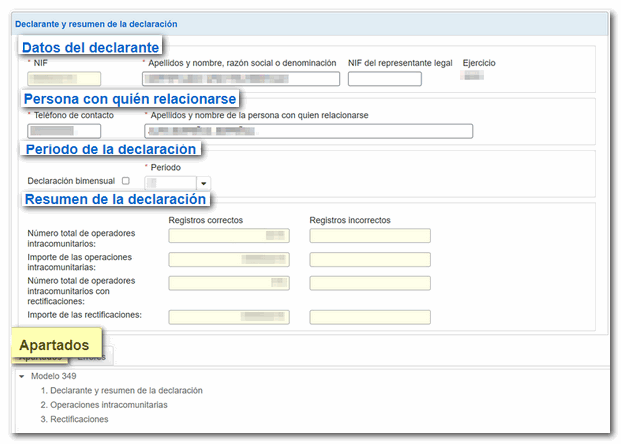
Task: Select the Teléfono de contacto field
Action: click(64, 131)
